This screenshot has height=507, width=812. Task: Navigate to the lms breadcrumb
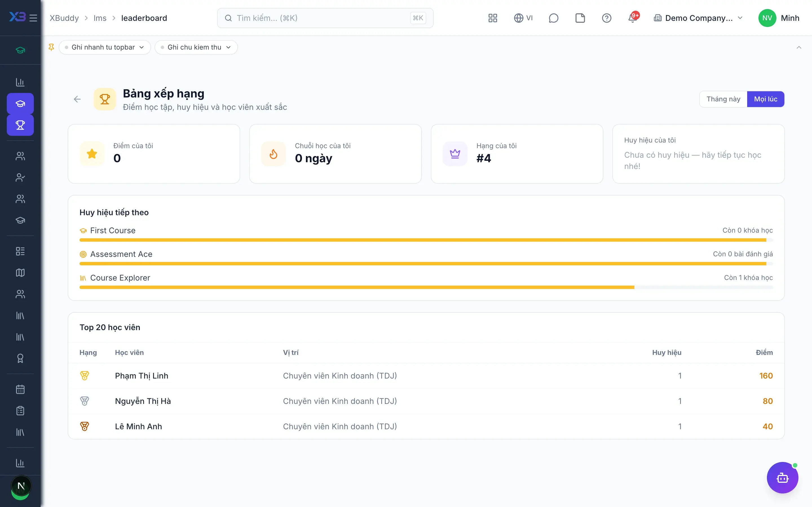[x=100, y=18]
